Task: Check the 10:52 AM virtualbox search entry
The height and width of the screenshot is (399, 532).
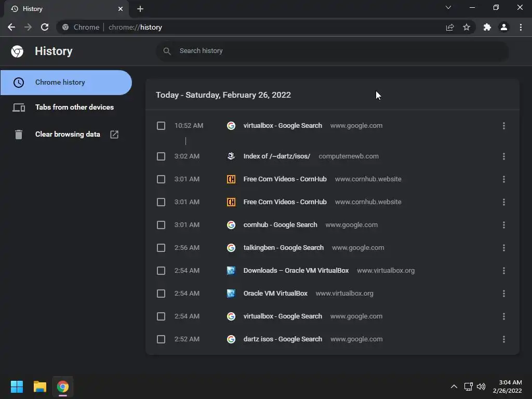Action: click(161, 126)
